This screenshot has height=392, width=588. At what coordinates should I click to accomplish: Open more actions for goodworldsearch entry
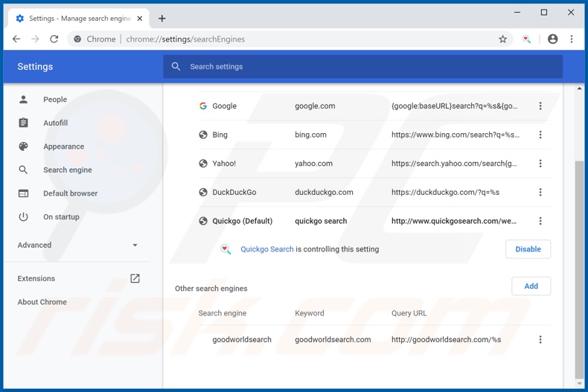[540, 340]
